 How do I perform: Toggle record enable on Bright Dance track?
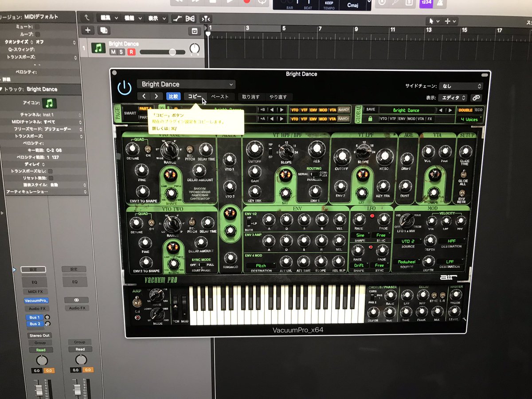point(131,52)
